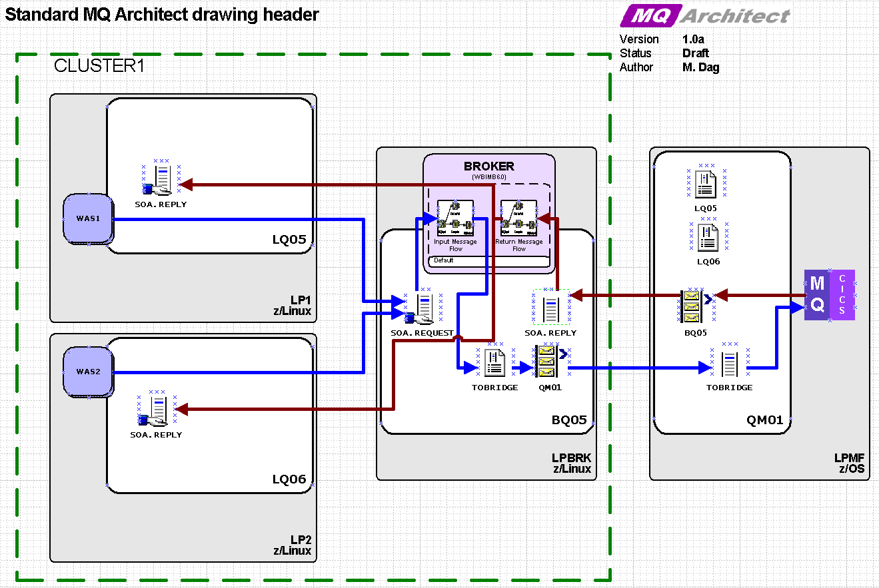This screenshot has height=588, width=879.
Task: Click the CLUSTER1 cluster label
Action: click(x=99, y=66)
